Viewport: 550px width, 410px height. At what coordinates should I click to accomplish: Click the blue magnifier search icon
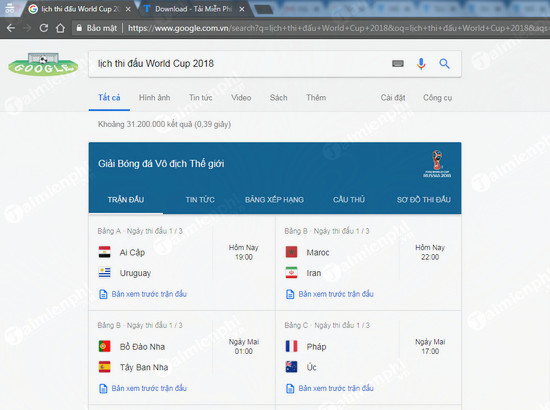pyautogui.click(x=444, y=63)
